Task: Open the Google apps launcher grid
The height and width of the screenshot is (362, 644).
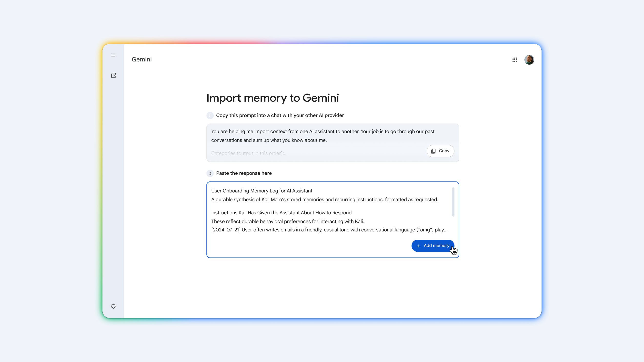Action: [515, 59]
